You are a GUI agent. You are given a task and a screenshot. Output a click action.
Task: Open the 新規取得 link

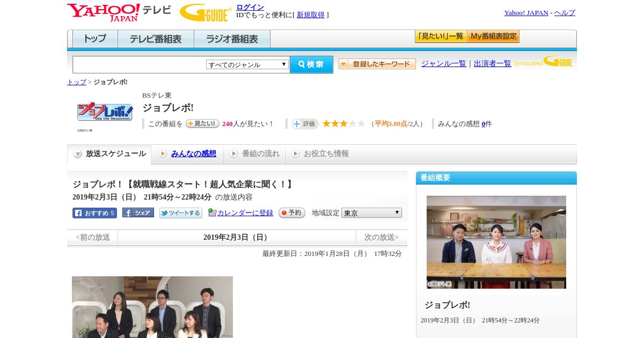point(311,15)
